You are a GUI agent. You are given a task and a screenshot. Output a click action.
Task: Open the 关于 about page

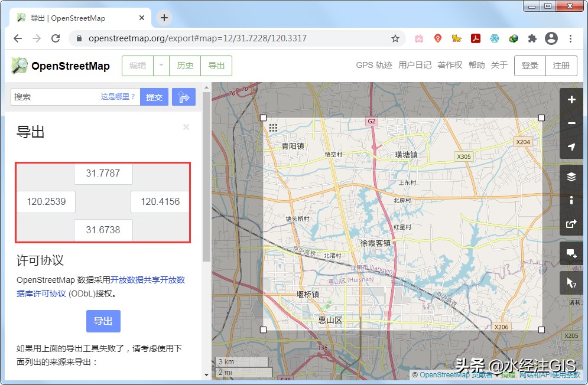pos(499,65)
